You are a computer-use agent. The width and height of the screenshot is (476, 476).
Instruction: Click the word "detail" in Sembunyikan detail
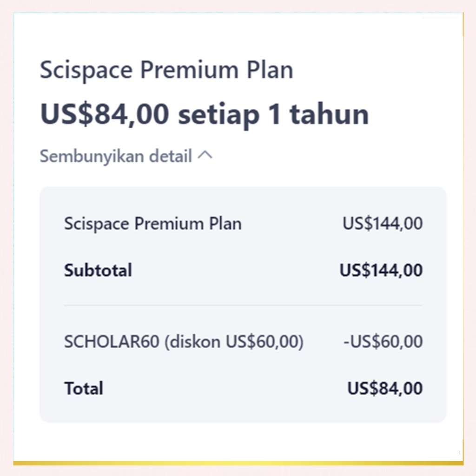pos(171,157)
